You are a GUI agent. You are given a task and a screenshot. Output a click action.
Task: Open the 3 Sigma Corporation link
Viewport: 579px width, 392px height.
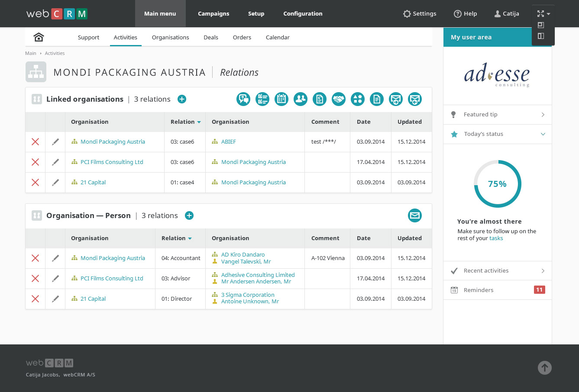[248, 295]
